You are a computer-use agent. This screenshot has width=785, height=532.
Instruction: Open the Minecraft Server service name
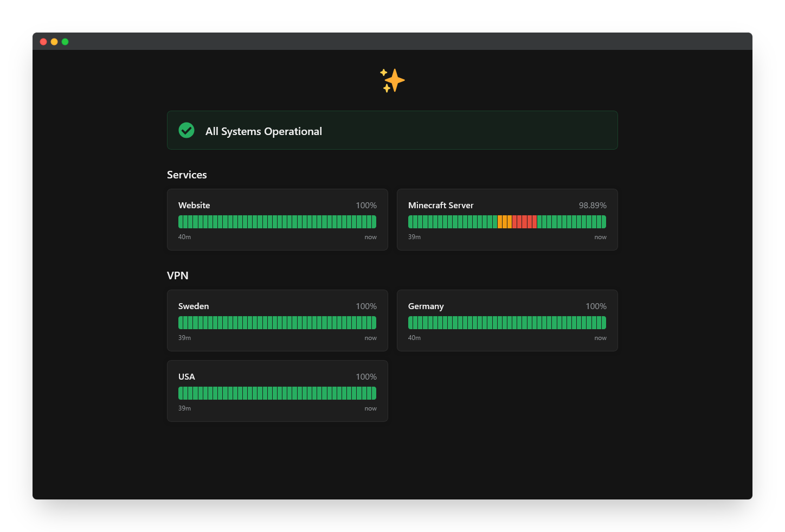click(441, 206)
